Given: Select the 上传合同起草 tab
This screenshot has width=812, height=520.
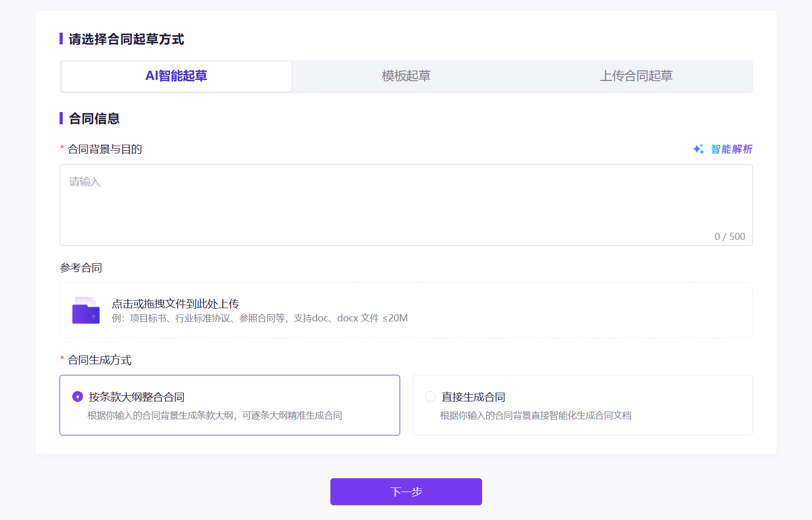Looking at the screenshot, I should [x=636, y=76].
